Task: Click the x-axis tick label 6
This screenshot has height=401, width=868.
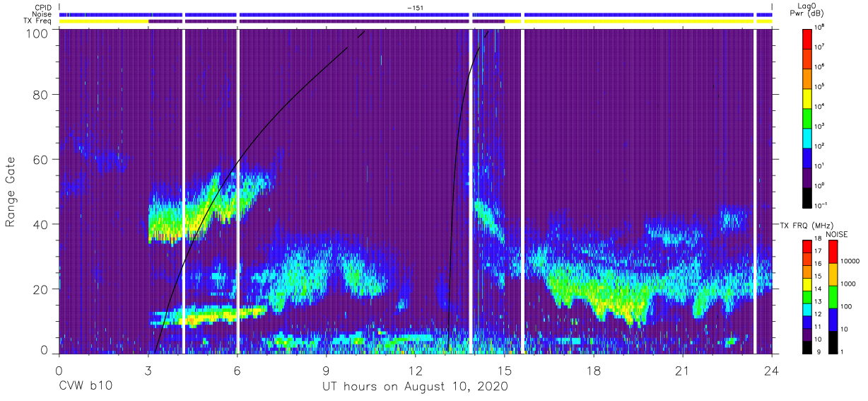Action: coord(237,370)
